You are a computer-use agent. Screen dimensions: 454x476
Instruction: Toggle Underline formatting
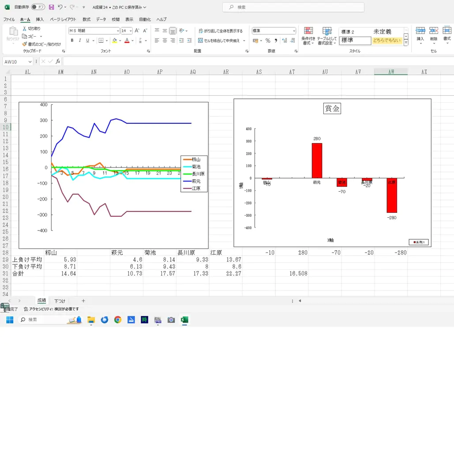tap(87, 41)
